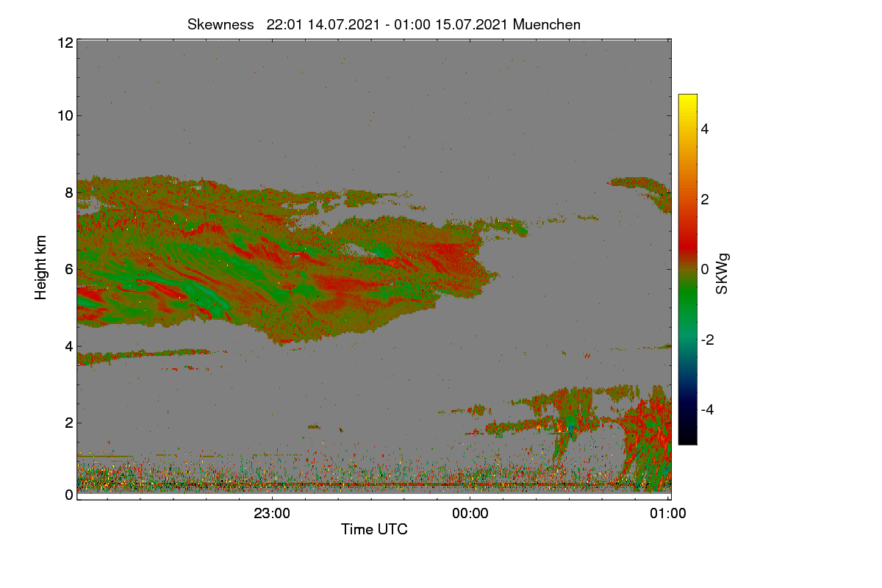
Task: Click the 'Muenchen' word in the title
Action: 547,24
